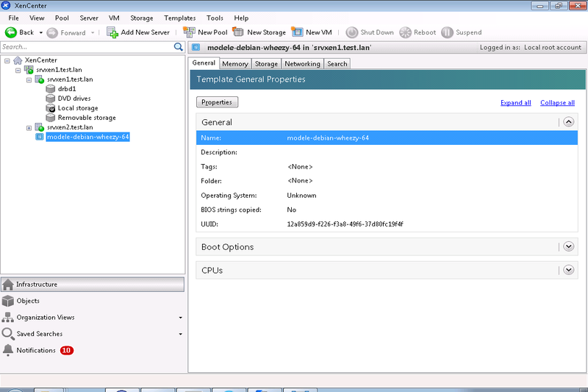Select the drbd1 tree item label
588x392 pixels.
pyautogui.click(x=67, y=89)
